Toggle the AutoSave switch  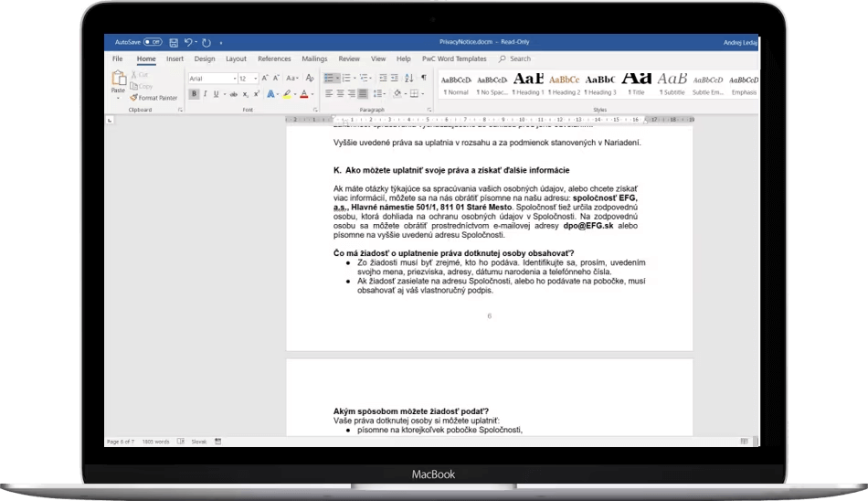(x=153, y=42)
